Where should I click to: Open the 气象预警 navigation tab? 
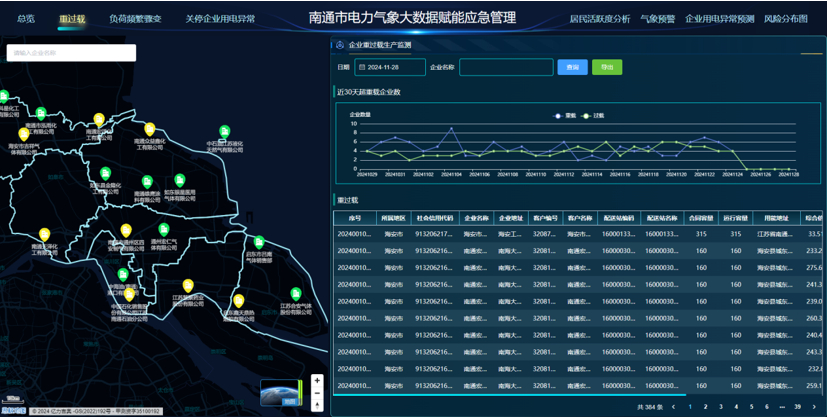[657, 19]
